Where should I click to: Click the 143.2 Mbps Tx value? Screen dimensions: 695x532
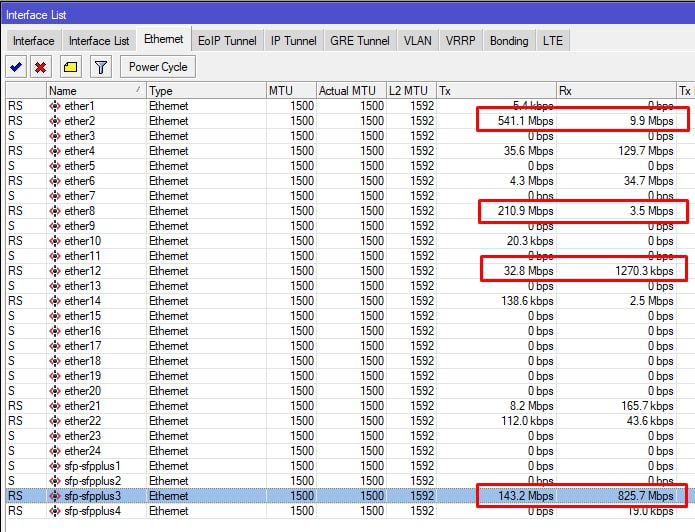coord(525,496)
